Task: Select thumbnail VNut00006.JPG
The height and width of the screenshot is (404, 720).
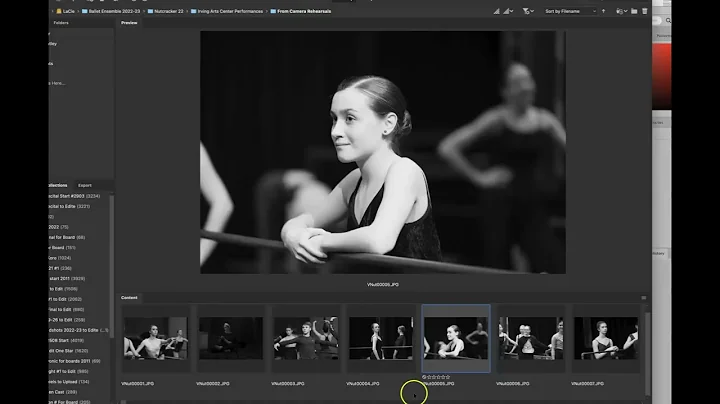Action: (x=531, y=338)
